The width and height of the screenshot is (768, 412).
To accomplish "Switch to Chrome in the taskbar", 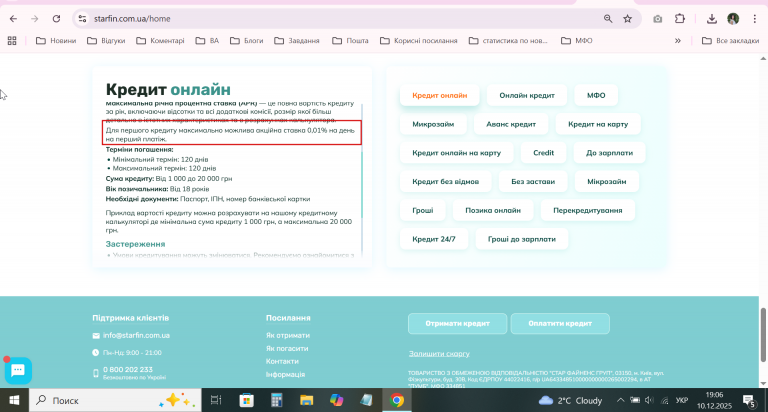I will point(397,400).
